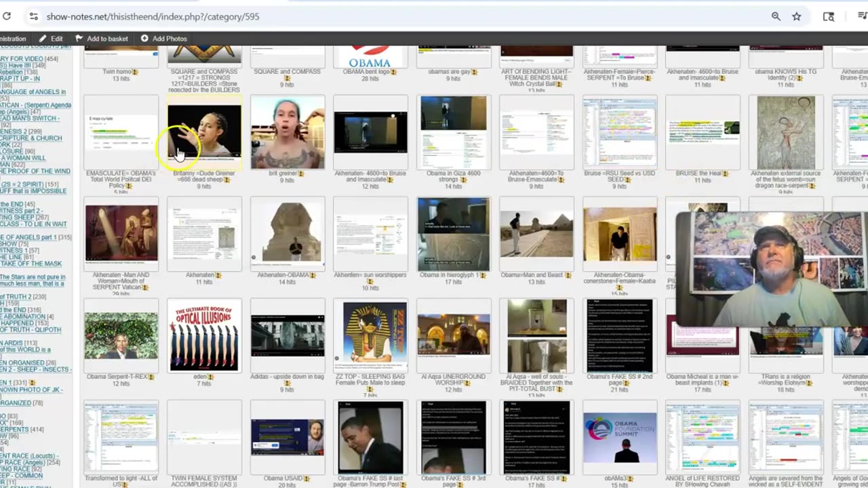Image resolution: width=868 pixels, height=488 pixels.
Task: Open the 'Obama Serpent-T-REX' thumbnail
Action: point(121,335)
